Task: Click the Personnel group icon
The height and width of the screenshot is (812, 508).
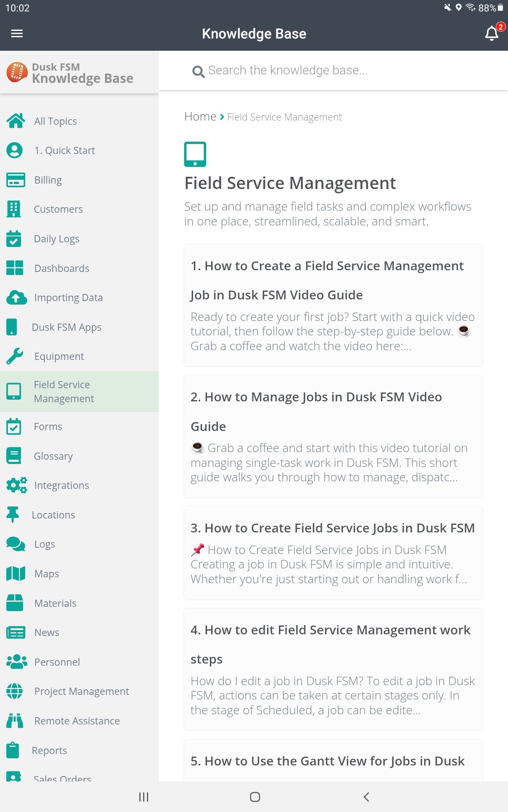Action: (x=17, y=662)
